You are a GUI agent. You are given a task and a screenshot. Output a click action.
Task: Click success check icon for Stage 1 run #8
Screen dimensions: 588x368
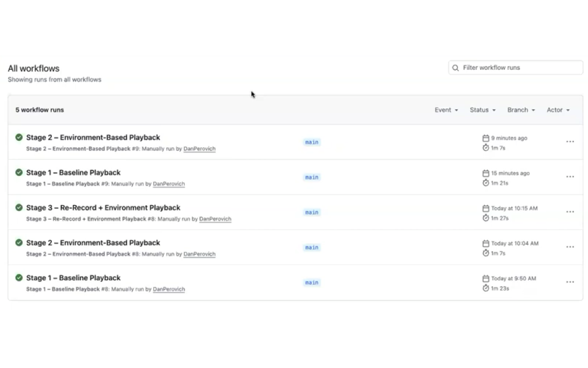(x=19, y=278)
